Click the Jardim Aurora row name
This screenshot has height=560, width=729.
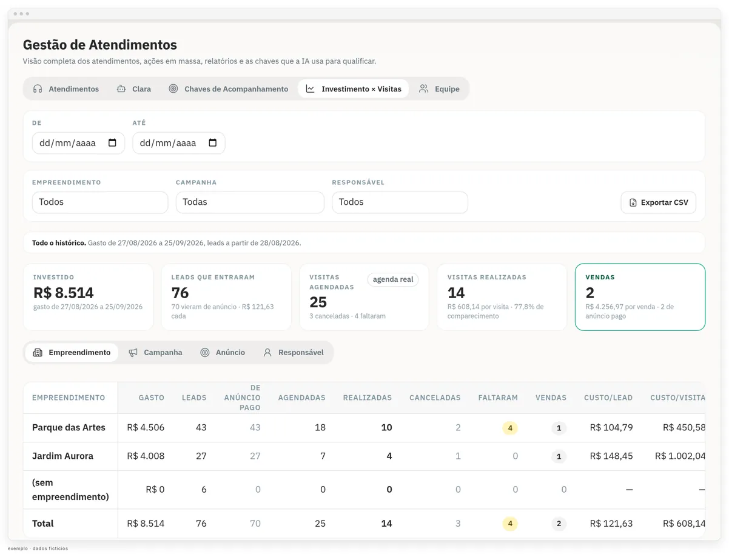click(x=62, y=456)
